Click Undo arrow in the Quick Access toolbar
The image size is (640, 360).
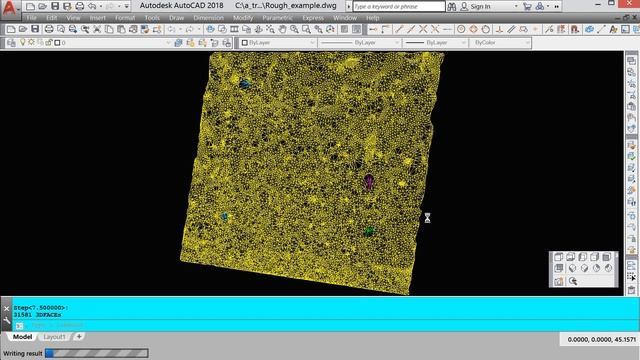92,6
